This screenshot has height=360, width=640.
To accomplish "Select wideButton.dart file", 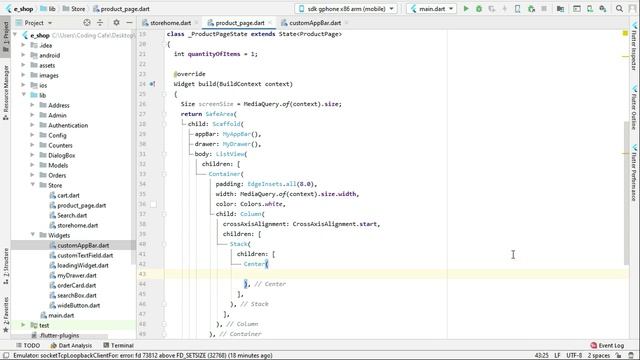I will coord(78,305).
